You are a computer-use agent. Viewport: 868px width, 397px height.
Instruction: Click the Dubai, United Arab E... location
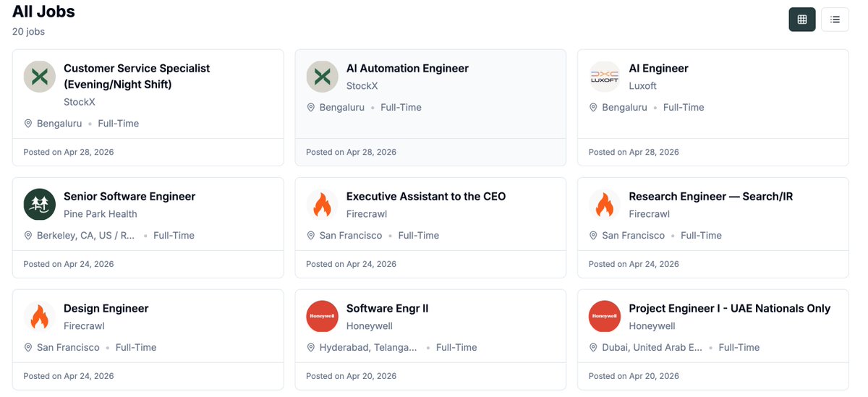pos(652,348)
